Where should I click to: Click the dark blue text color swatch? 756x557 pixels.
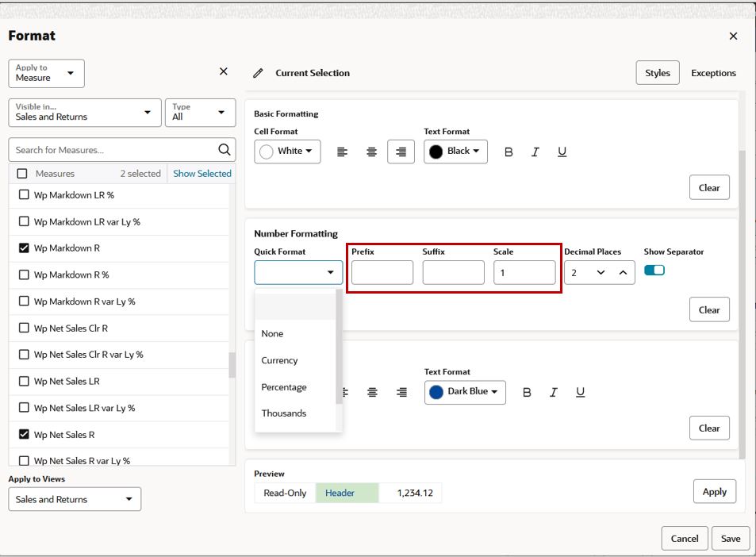[436, 392]
